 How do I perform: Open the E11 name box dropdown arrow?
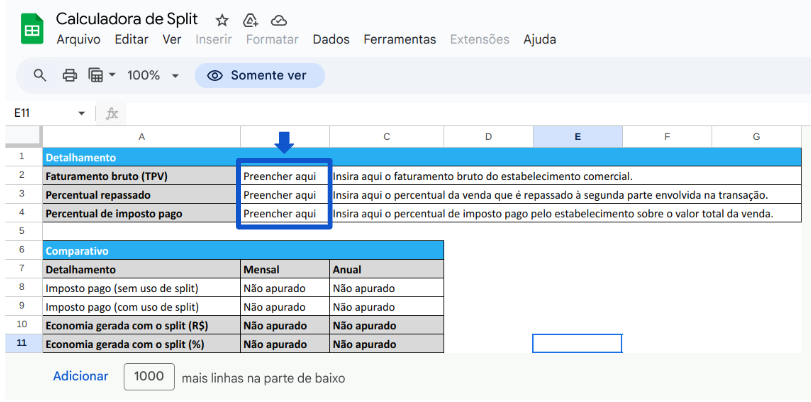[81, 114]
